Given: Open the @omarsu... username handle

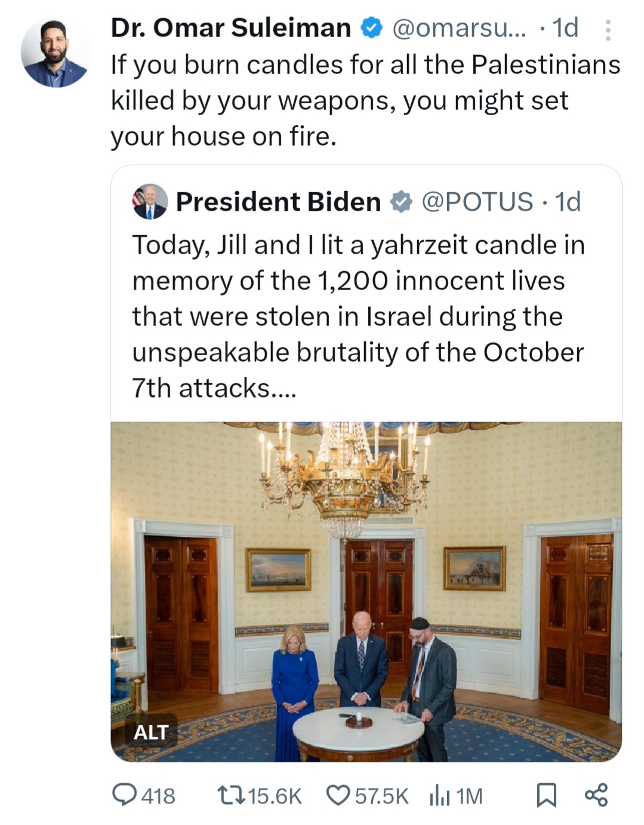Looking at the screenshot, I should coord(459,28).
